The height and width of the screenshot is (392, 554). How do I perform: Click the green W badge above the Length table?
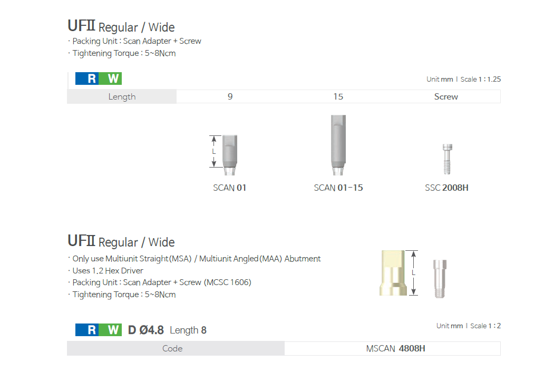[x=111, y=79]
